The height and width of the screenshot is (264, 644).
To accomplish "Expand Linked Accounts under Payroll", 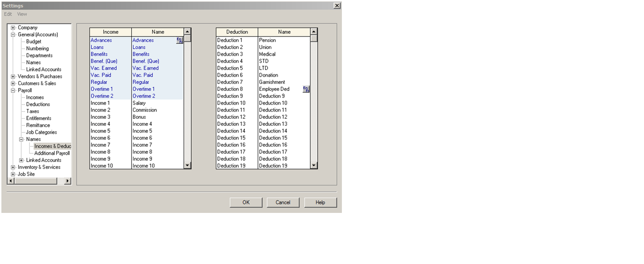I will coord(21,160).
